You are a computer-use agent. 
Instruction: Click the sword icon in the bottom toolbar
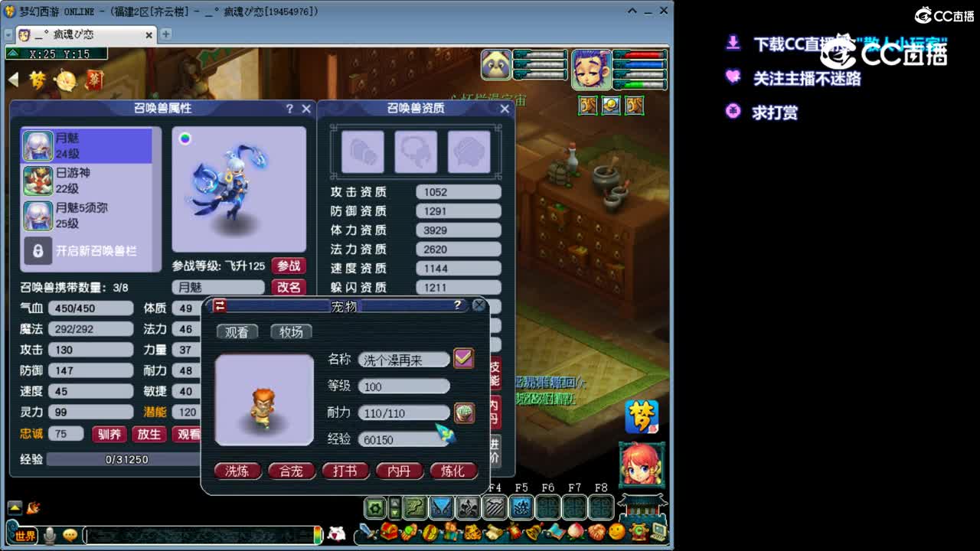(x=370, y=533)
